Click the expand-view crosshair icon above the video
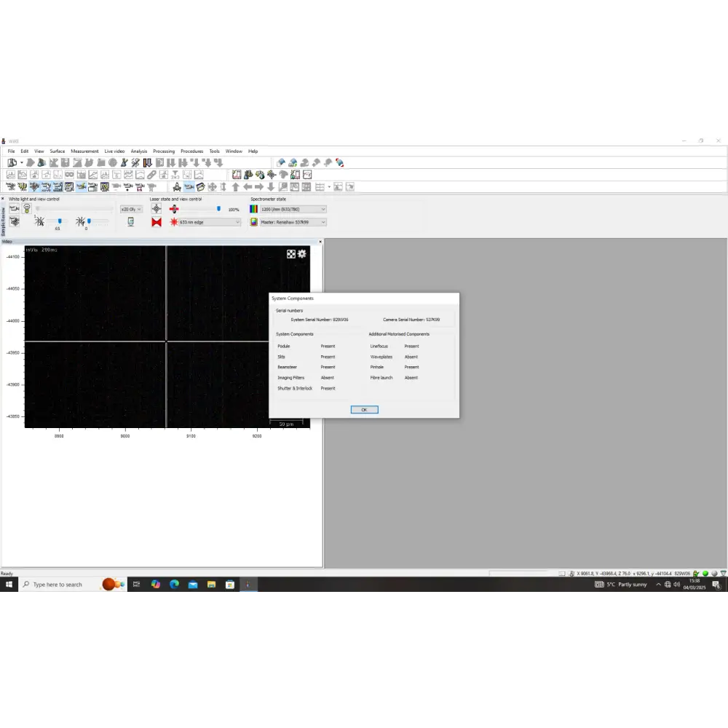This screenshot has height=728, width=728. tap(290, 254)
